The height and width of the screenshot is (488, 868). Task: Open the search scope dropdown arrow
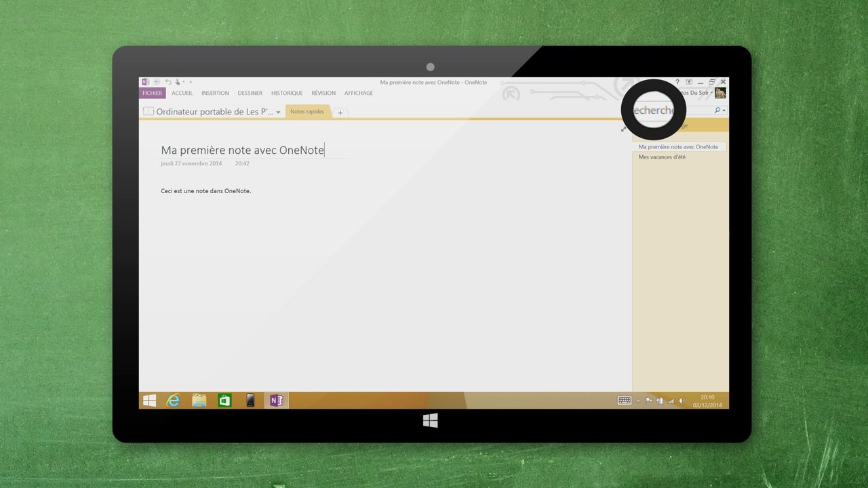tap(724, 110)
